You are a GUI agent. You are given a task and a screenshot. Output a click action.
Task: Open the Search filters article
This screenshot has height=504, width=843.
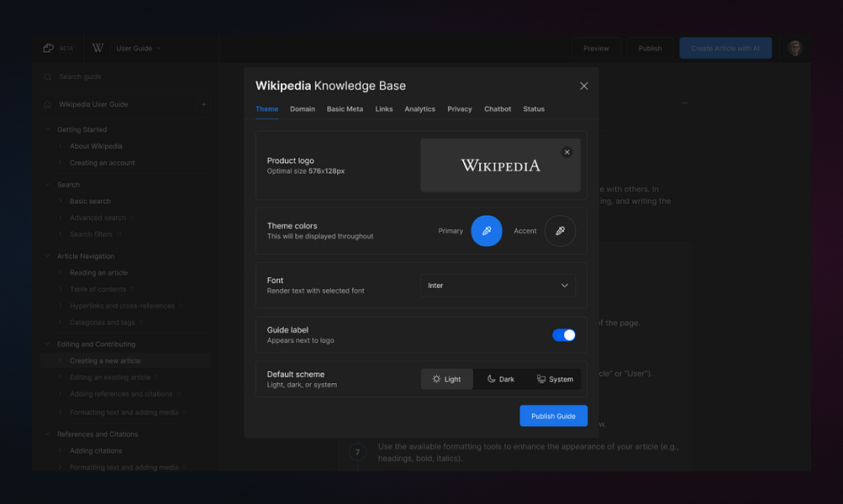coord(91,234)
